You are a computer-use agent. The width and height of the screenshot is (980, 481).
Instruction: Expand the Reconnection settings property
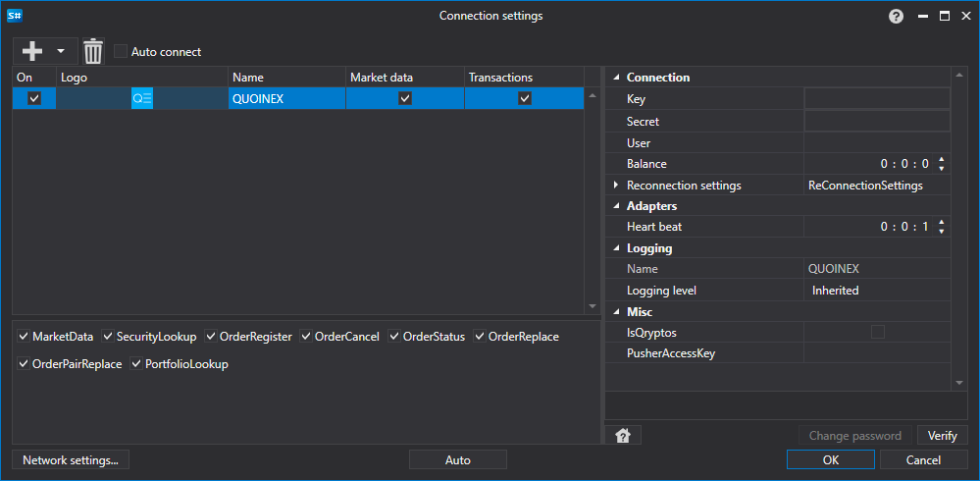(x=616, y=186)
